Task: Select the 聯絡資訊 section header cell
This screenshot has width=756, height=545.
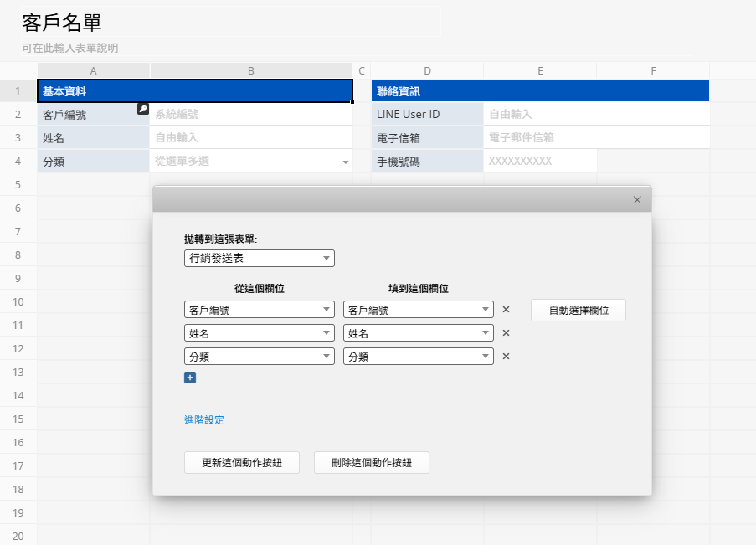Action: pos(540,91)
